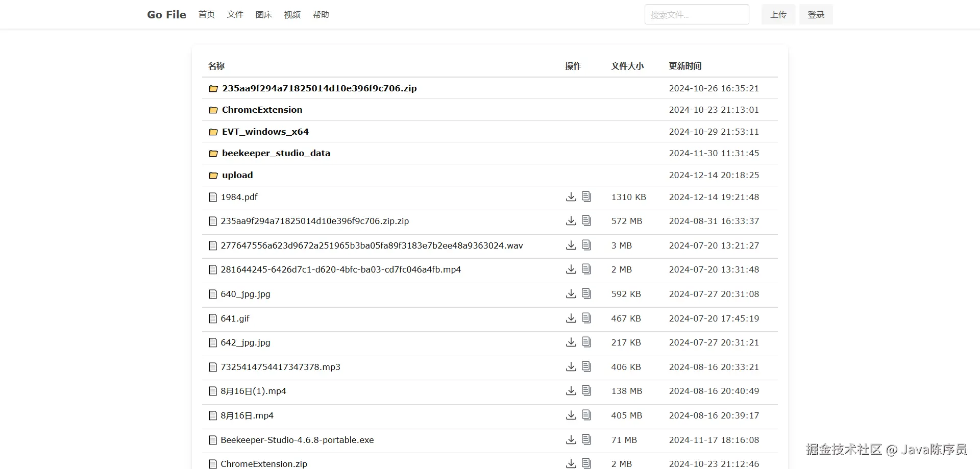Open the upload folder
This screenshot has width=980, height=469.
pyautogui.click(x=237, y=175)
